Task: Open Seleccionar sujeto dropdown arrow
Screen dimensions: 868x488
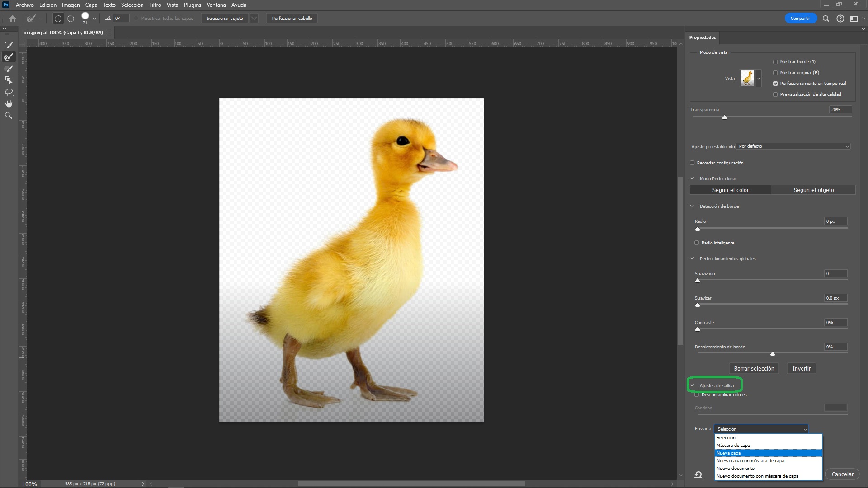Action: (x=254, y=19)
